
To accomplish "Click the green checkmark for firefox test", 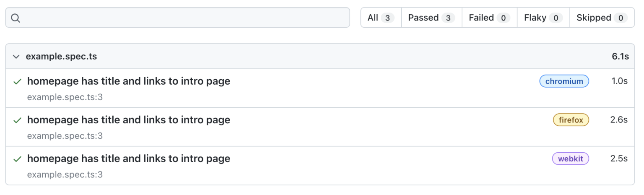I will (17, 120).
